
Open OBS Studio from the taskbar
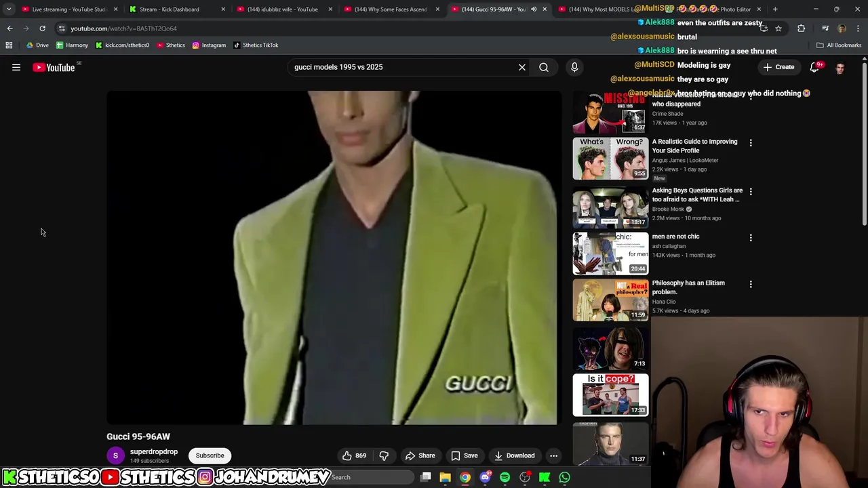pos(525,477)
